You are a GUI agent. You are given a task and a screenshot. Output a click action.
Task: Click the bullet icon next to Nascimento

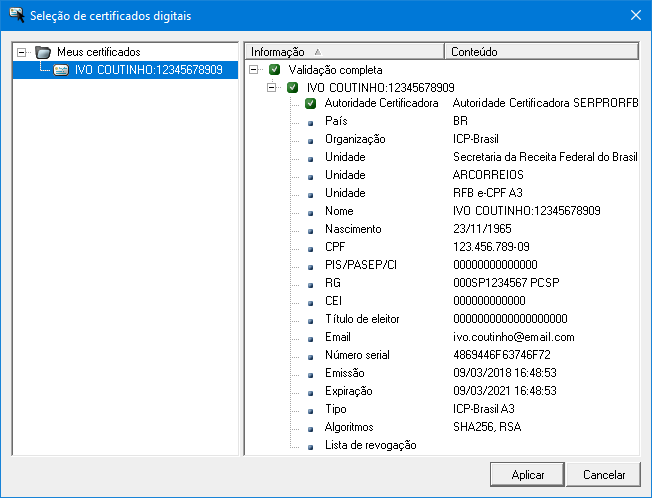pos(310,231)
